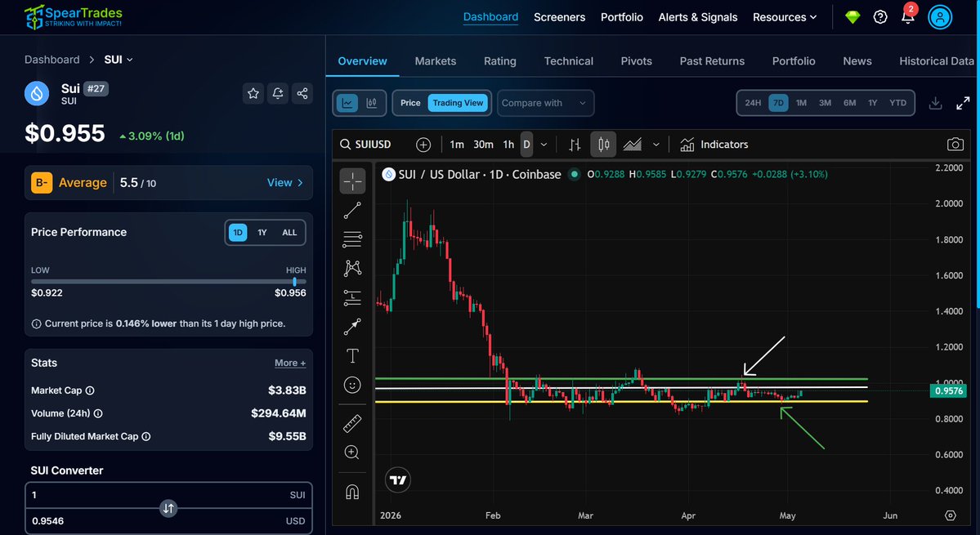This screenshot has width=980, height=535.
Task: Set chart interval to 30m
Action: pyautogui.click(x=483, y=145)
